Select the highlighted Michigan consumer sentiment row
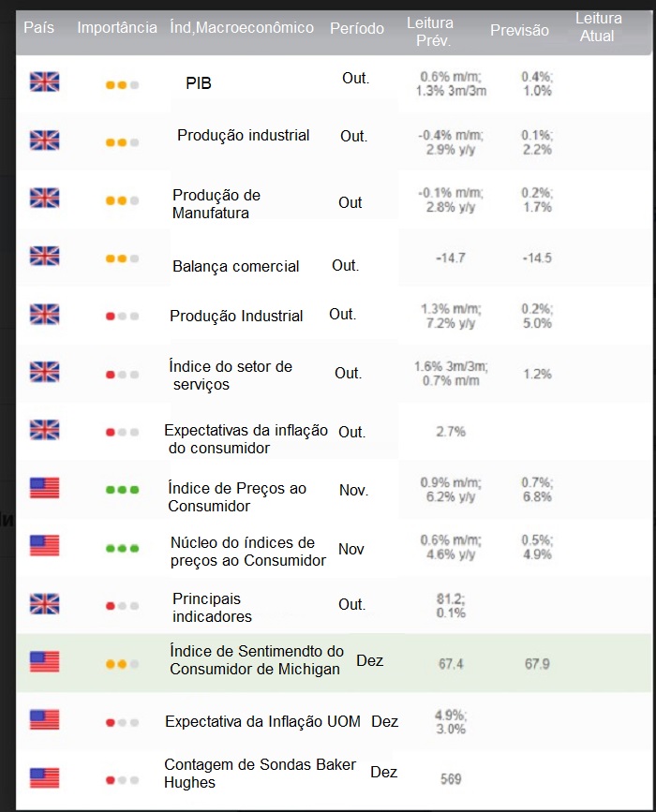656x812 pixels. tap(334, 663)
